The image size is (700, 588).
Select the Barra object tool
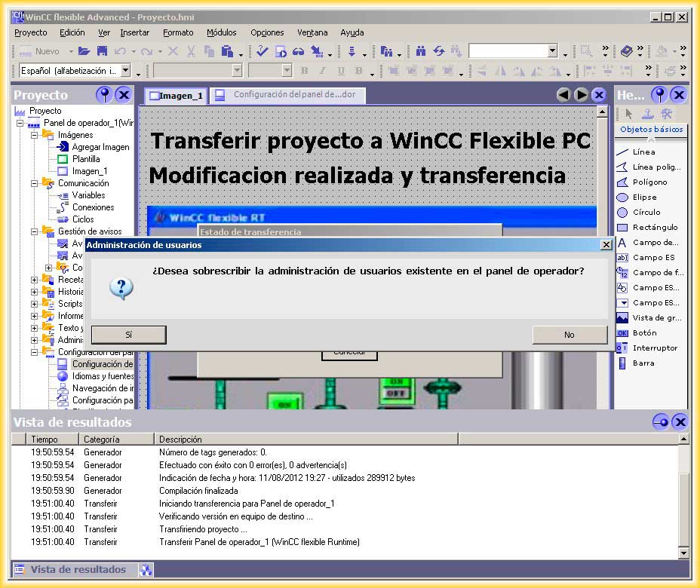(x=643, y=363)
